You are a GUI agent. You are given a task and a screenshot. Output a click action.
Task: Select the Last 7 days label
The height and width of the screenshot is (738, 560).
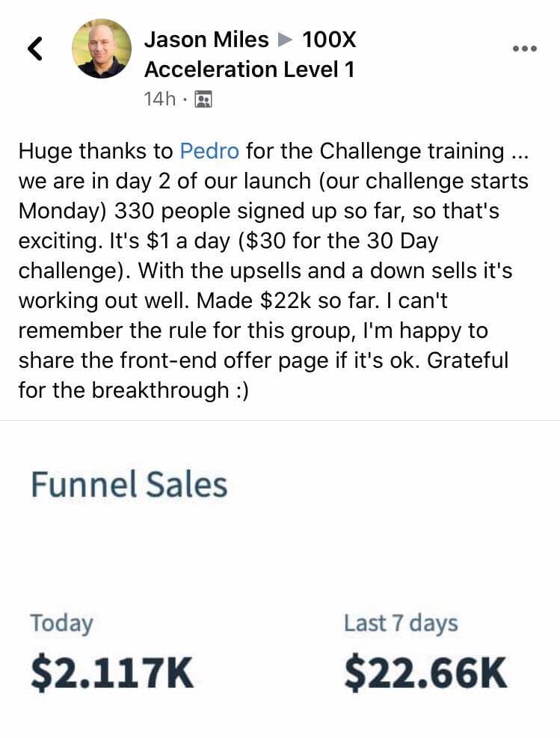(x=401, y=623)
